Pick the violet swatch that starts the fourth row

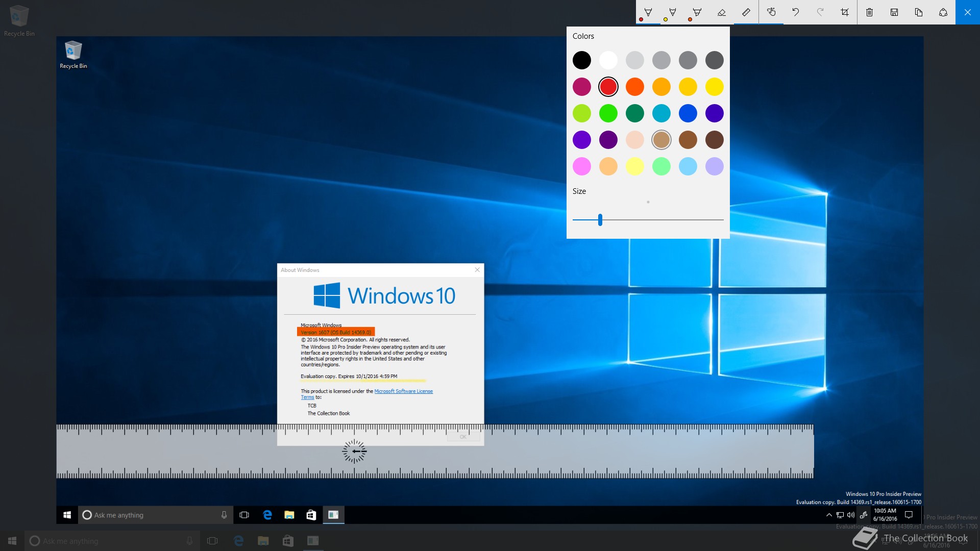coord(582,140)
